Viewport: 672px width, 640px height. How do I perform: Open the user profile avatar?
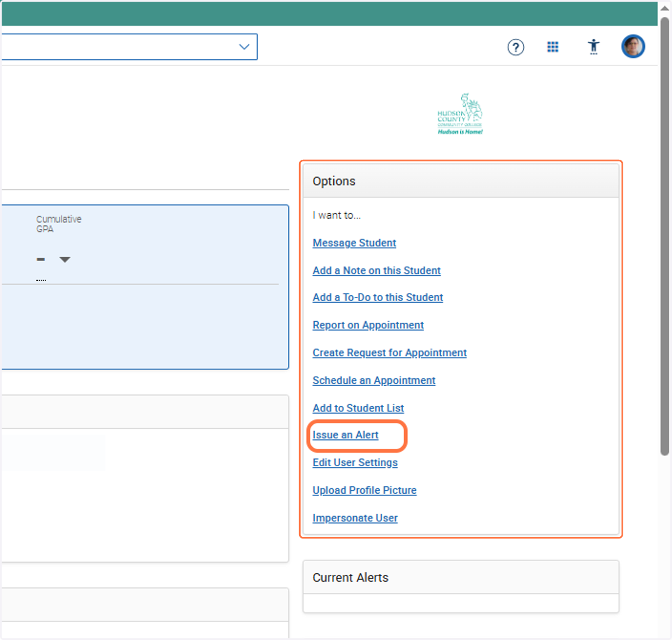coord(633,47)
